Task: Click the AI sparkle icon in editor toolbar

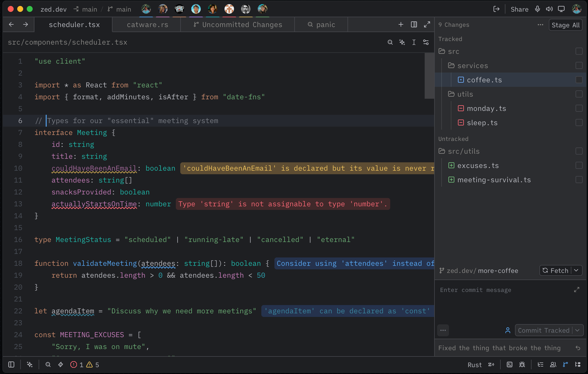Action: [x=402, y=42]
